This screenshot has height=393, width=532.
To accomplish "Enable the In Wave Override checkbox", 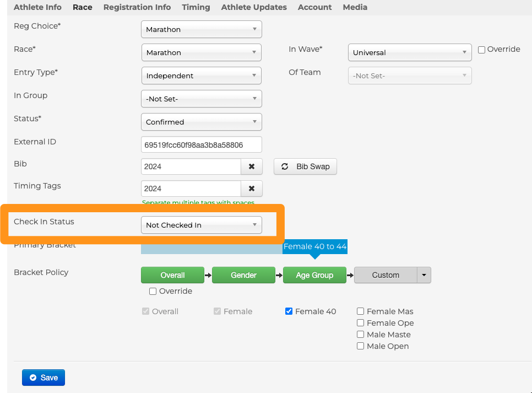I will (x=482, y=50).
